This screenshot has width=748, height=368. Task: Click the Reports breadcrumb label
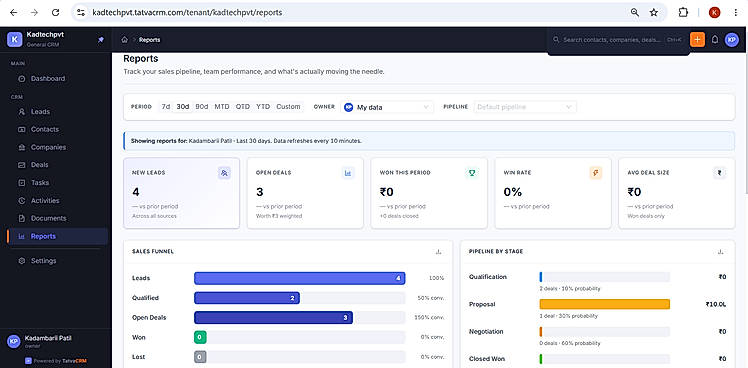[149, 40]
